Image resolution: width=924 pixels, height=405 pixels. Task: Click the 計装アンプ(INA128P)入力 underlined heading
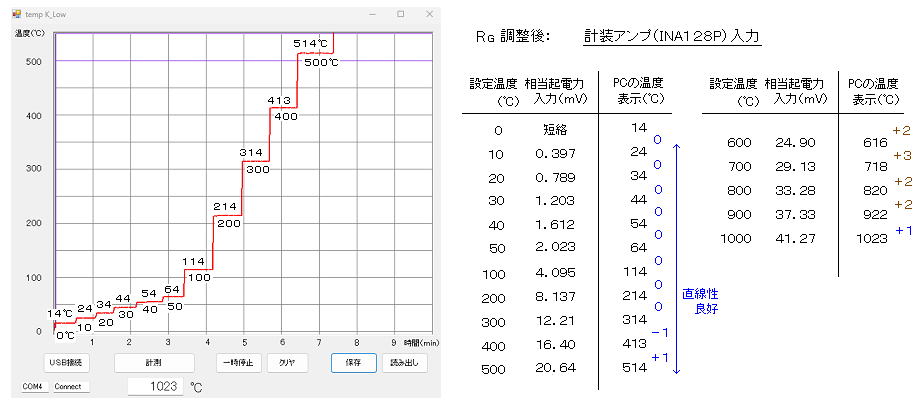point(672,36)
